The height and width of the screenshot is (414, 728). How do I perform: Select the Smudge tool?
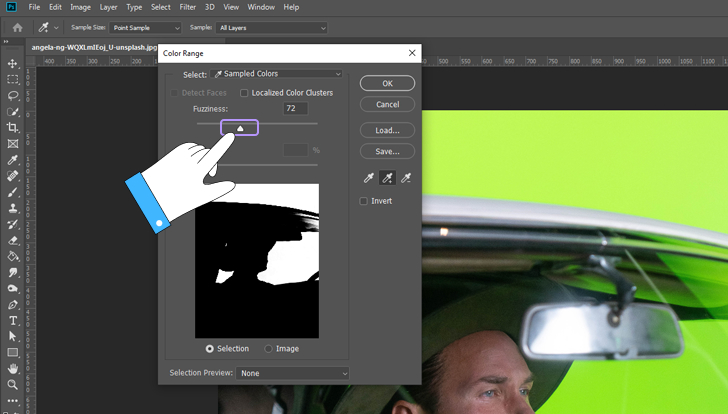[x=13, y=272]
